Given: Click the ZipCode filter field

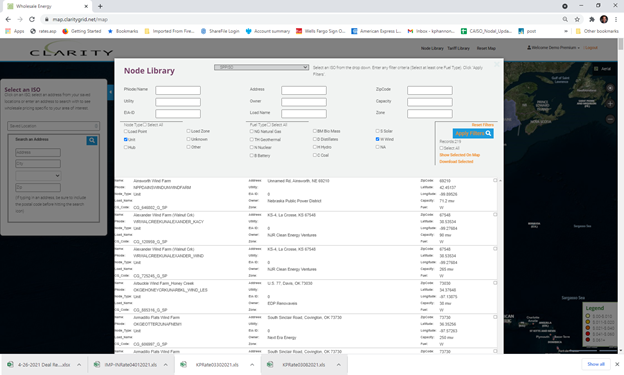Looking at the screenshot, I should (x=430, y=90).
